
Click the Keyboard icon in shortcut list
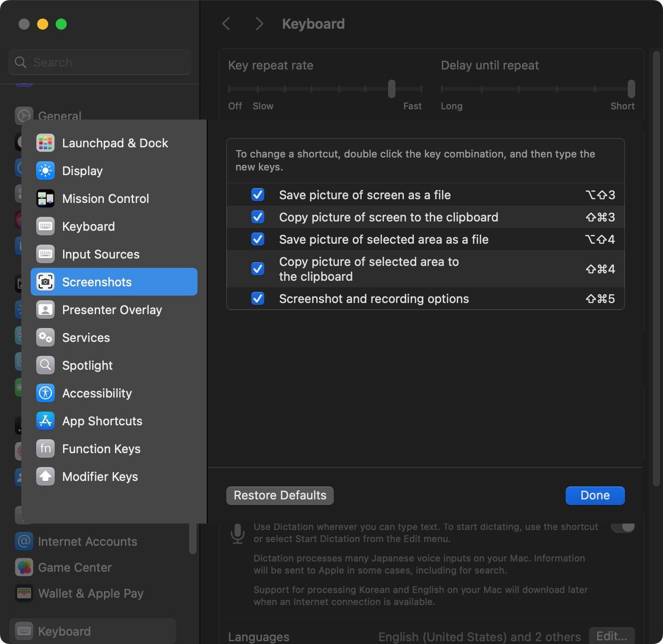(x=45, y=226)
